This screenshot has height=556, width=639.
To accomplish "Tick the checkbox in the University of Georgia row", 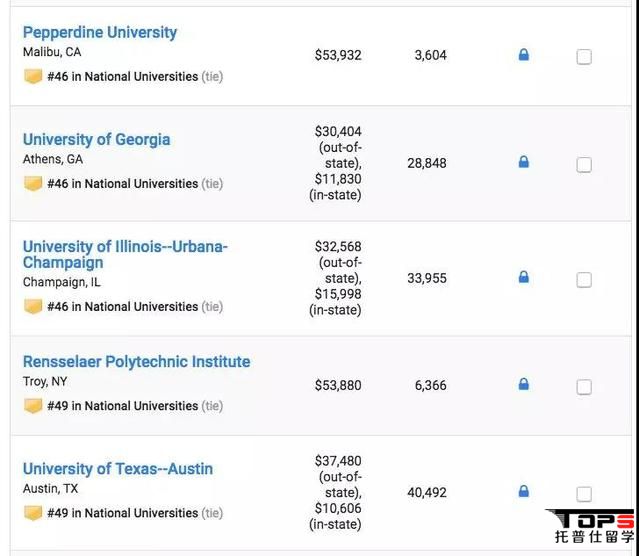I will (584, 165).
